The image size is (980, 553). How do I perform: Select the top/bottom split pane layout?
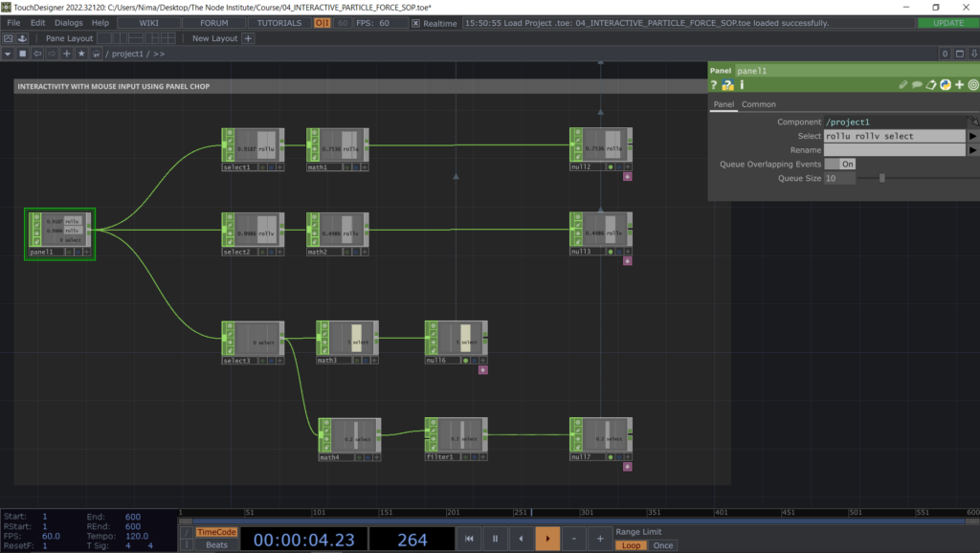tap(136, 38)
